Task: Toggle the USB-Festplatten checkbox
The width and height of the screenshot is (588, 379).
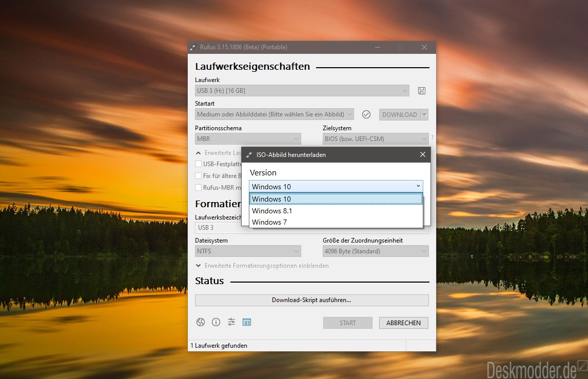Action: pos(199,164)
